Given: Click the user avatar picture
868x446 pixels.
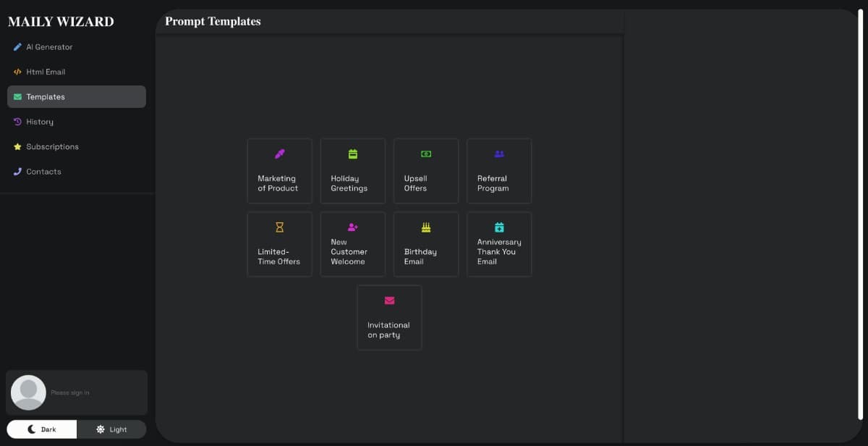Looking at the screenshot, I should tap(29, 392).
